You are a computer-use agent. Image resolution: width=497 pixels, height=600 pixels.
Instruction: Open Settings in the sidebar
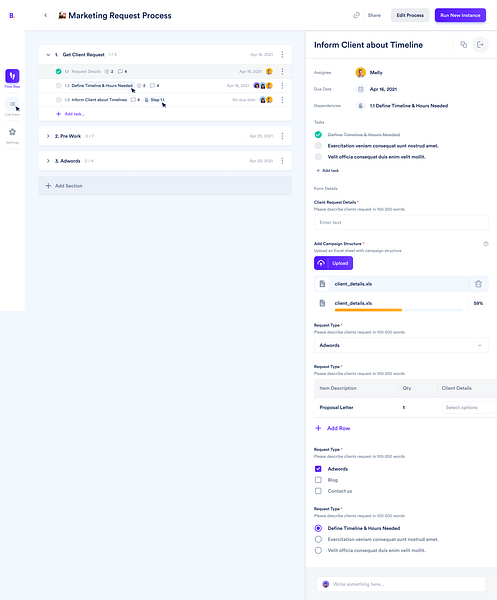[x=12, y=132]
